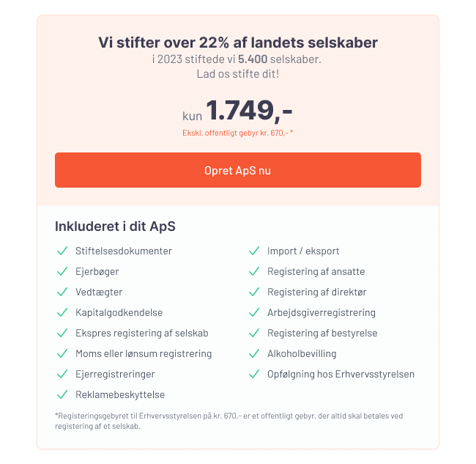Click the checkmark beside Arbejdsgiverregistrering
The image size is (476, 464).
[x=254, y=312]
